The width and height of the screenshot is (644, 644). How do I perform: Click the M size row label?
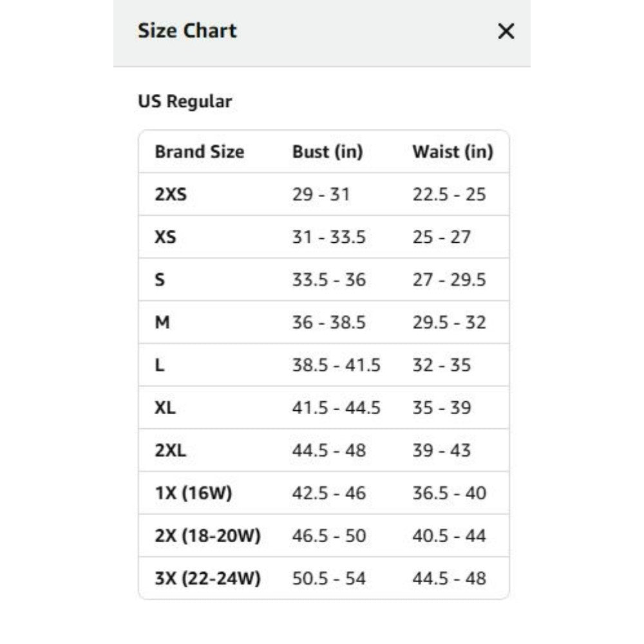(162, 323)
